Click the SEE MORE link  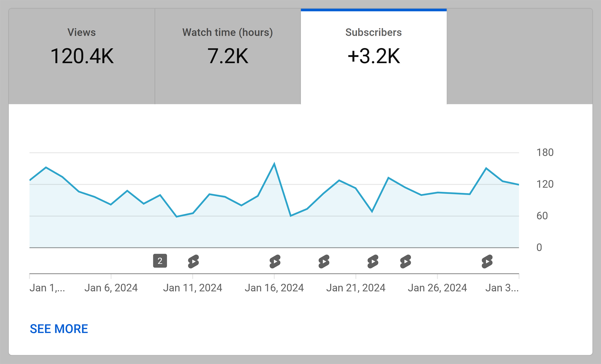tap(59, 329)
